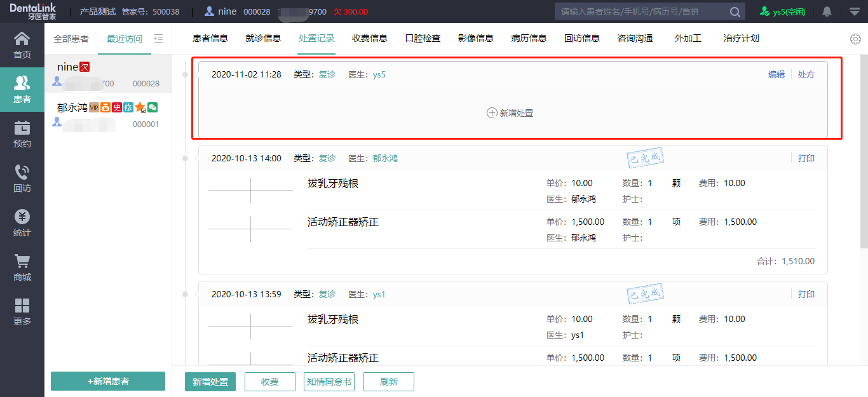The image size is (868, 397).
Task: Open 收费信息 tab
Action: pos(370,38)
